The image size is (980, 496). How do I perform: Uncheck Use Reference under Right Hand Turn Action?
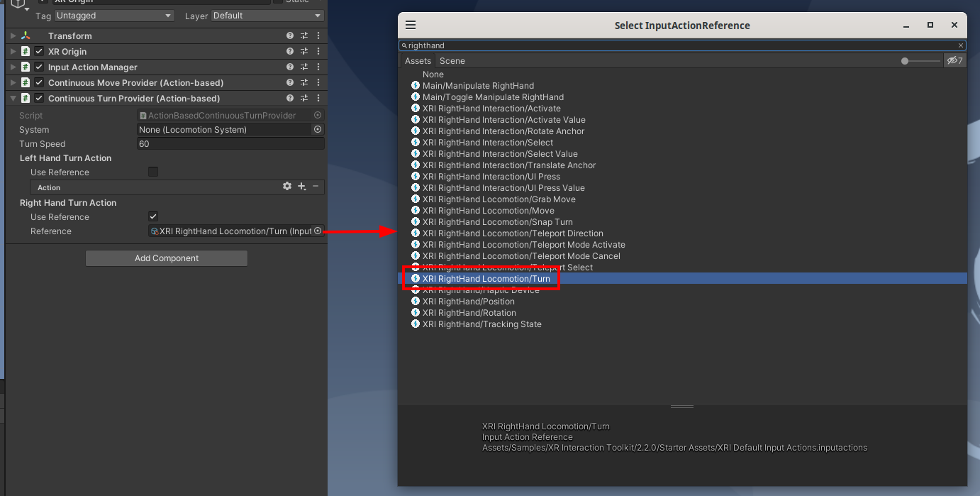click(153, 217)
